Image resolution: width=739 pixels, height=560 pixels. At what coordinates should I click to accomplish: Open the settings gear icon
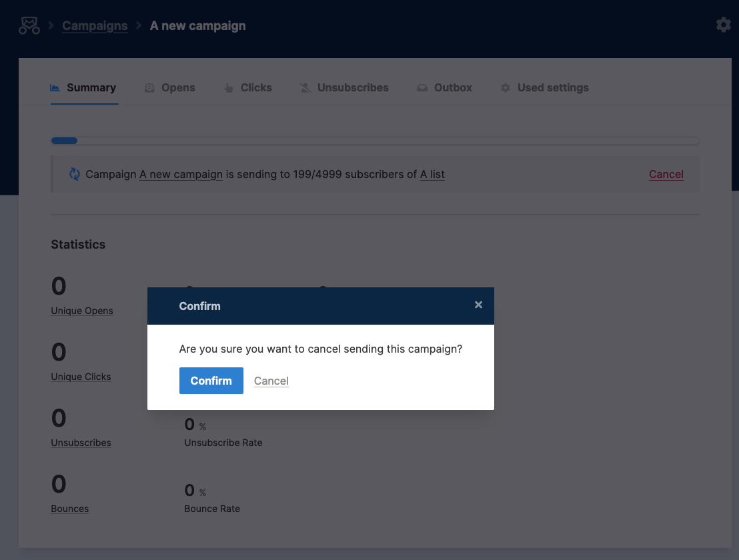pyautogui.click(x=724, y=25)
